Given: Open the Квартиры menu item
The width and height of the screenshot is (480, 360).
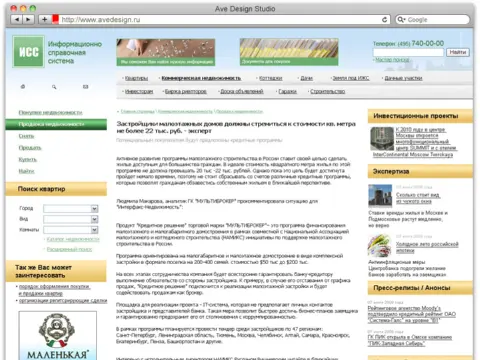Looking at the screenshot, I should [x=136, y=78].
